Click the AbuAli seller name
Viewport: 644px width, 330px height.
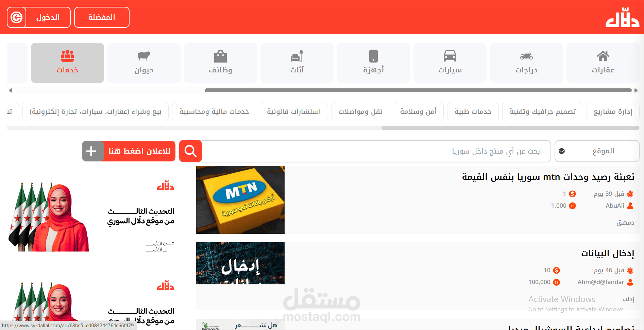[x=615, y=206]
